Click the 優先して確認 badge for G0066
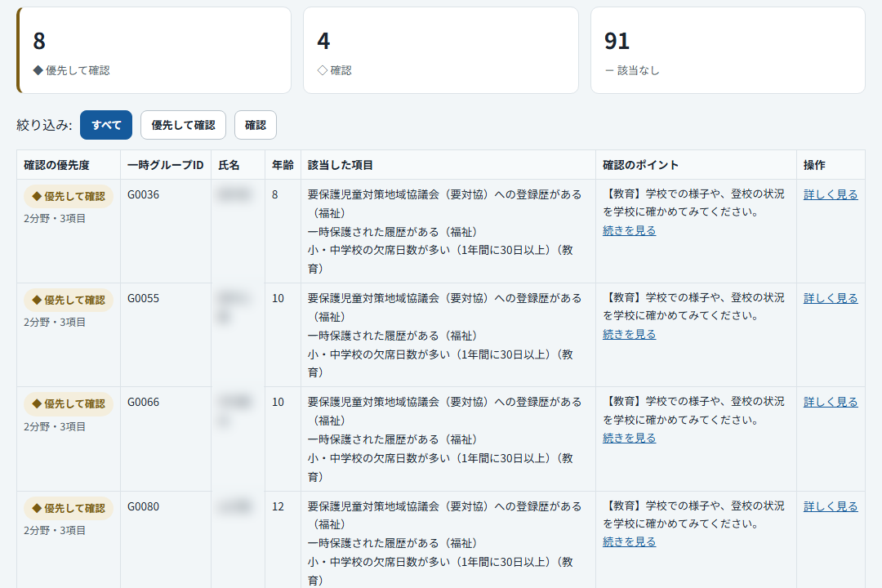Screen dimensions: 882x588 click(x=69, y=404)
